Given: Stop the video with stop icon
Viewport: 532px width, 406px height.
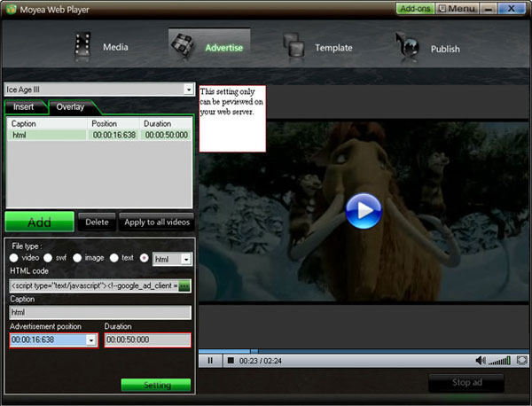Looking at the screenshot, I should 231,361.
